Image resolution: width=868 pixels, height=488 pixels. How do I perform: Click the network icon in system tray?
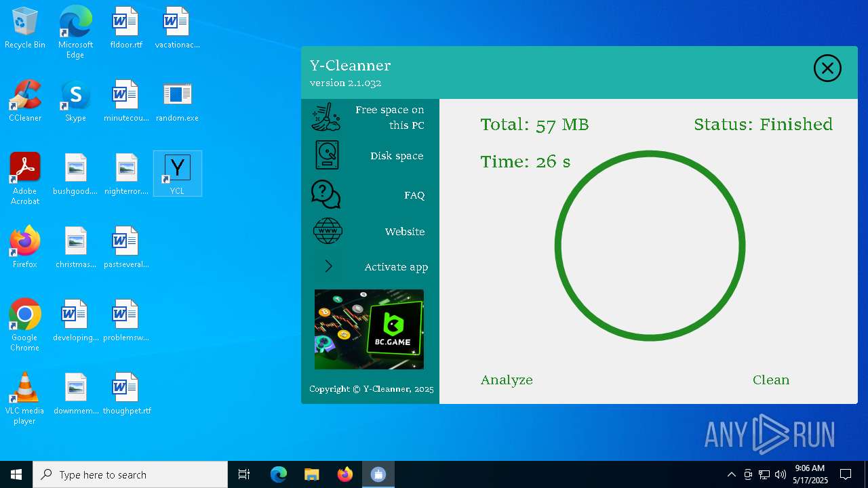pyautogui.click(x=764, y=474)
